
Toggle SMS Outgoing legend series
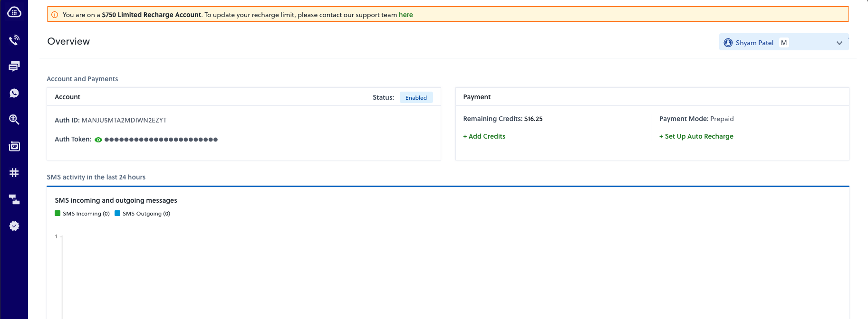pos(143,214)
